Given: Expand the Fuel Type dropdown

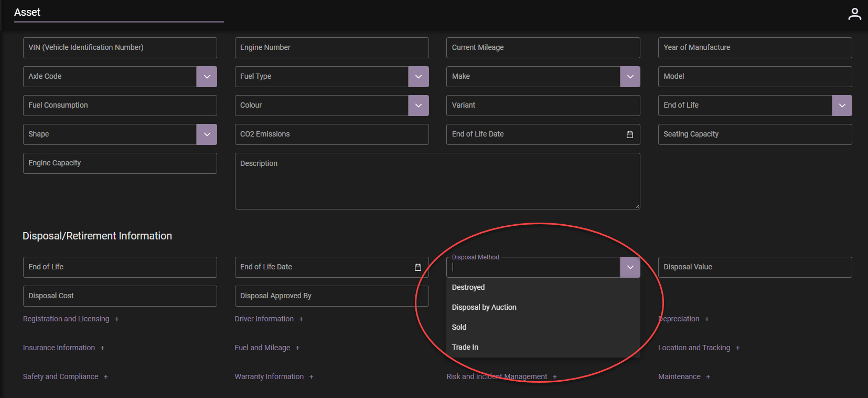Looking at the screenshot, I should click(x=418, y=77).
